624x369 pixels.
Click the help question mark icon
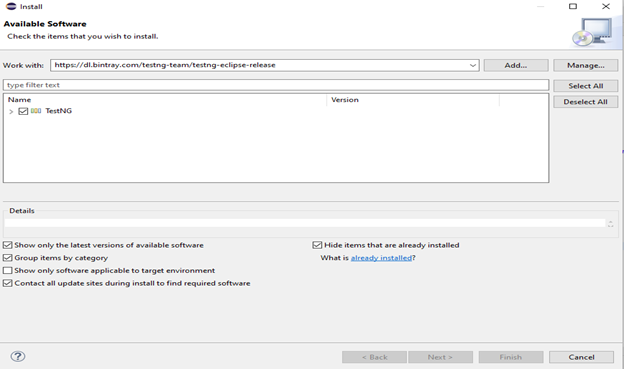tap(18, 356)
